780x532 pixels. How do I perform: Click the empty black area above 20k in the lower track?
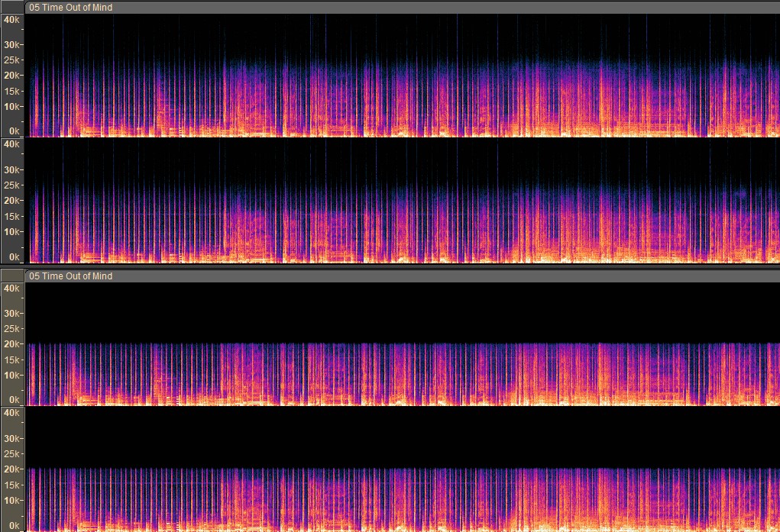coord(402,312)
